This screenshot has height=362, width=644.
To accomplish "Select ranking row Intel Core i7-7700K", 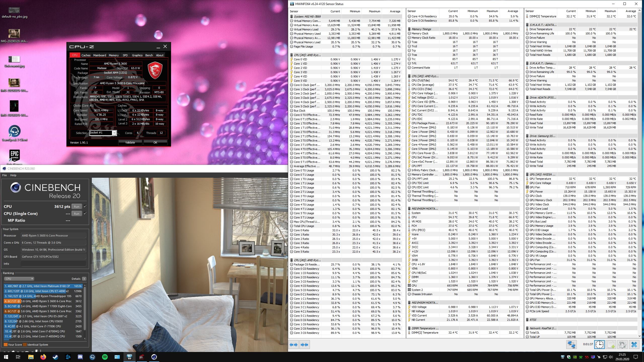I will (43, 326).
